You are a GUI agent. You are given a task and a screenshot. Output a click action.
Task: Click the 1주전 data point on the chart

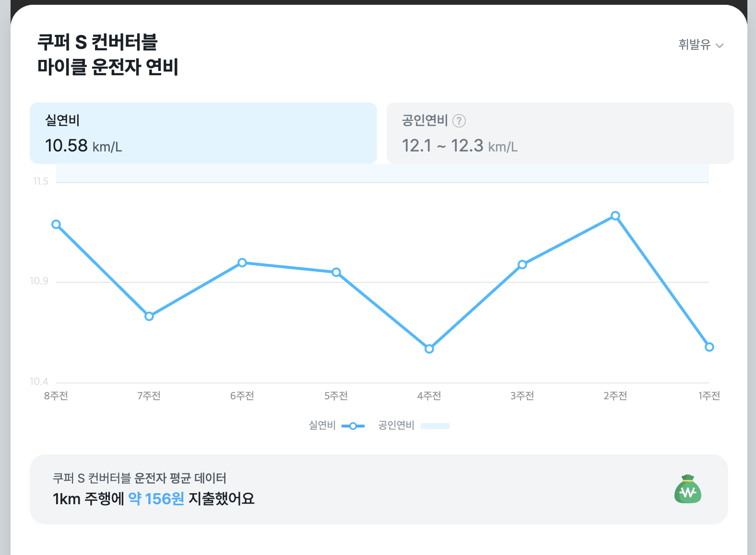pyautogui.click(x=709, y=347)
